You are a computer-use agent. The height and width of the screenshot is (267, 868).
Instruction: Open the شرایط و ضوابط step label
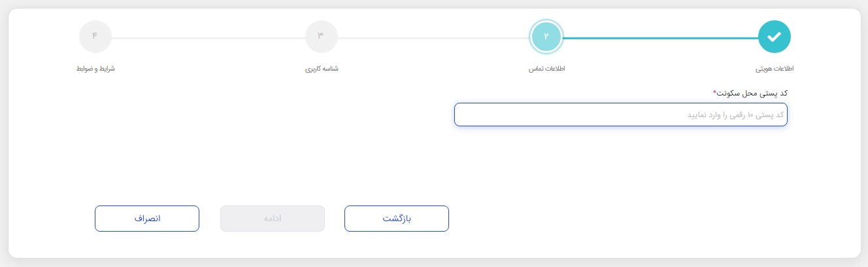coord(95,69)
